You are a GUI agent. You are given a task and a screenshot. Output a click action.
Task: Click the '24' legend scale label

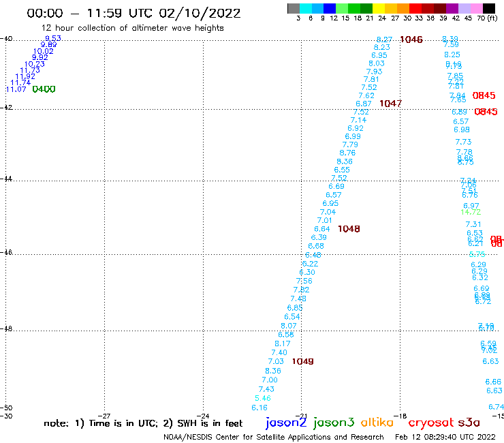382,18
